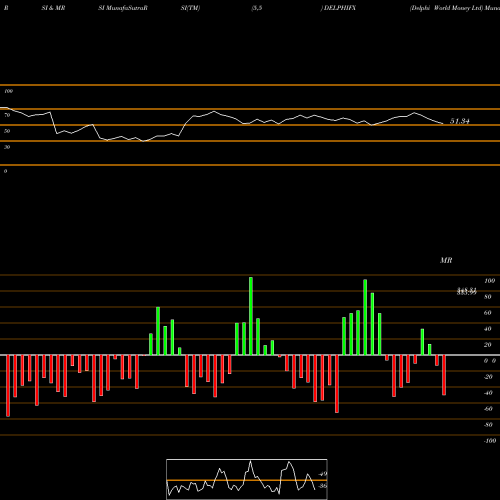Click the '40' label on MR axis
The image size is (500, 500).
488,329
